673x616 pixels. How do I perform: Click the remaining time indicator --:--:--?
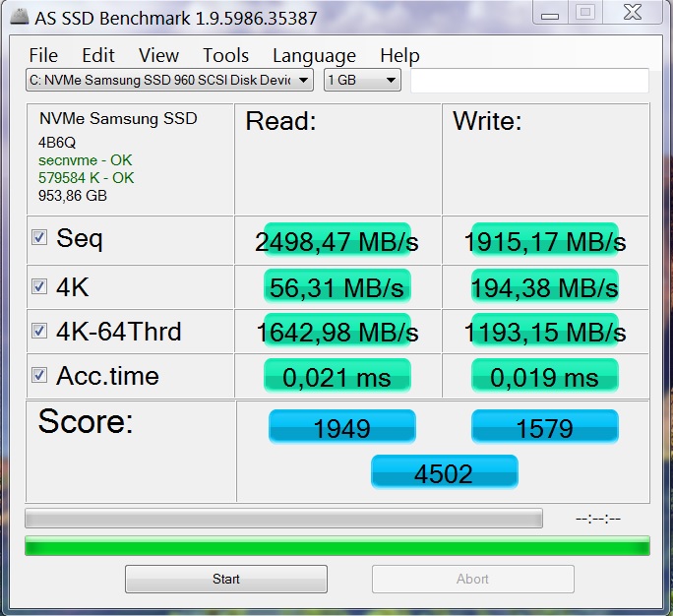coord(598,519)
